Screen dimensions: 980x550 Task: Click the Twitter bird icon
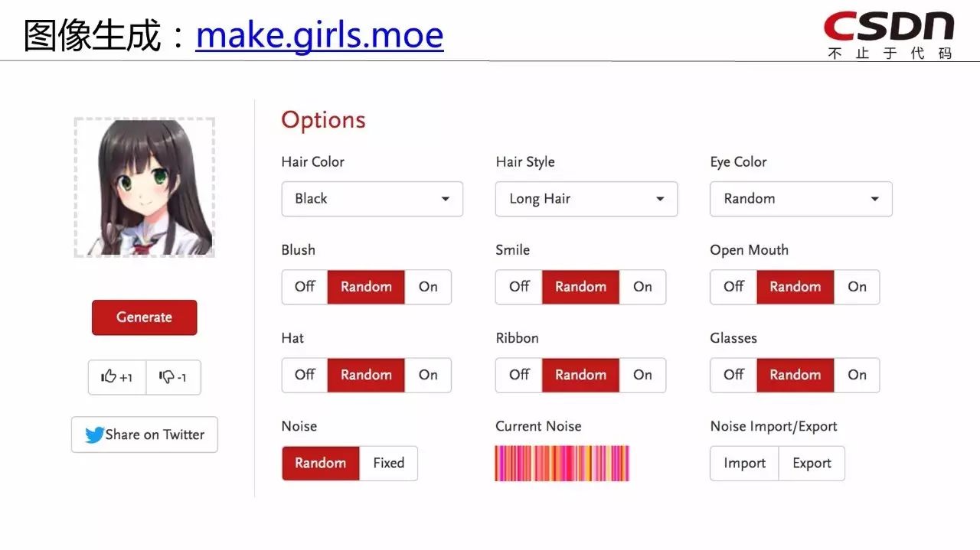[95, 435]
